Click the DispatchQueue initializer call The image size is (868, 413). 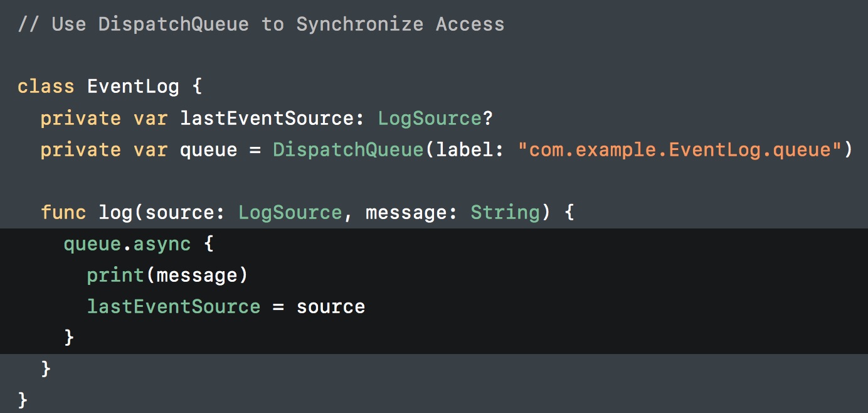coord(348,150)
